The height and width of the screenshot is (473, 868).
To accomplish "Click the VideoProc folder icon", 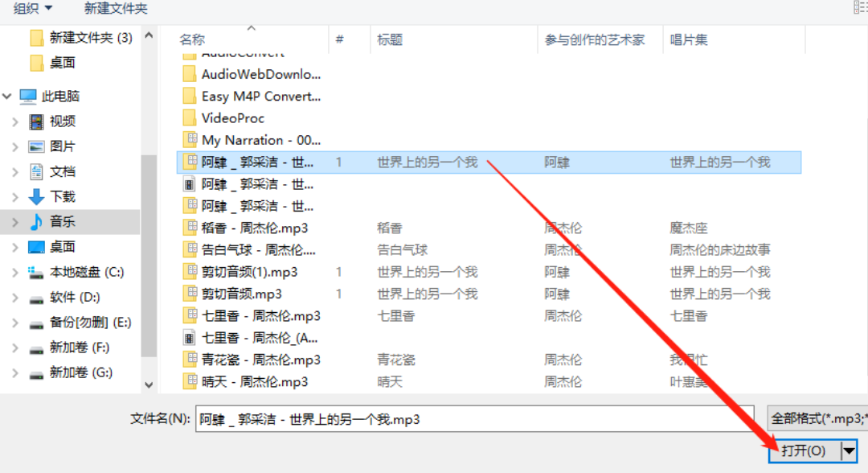I will (x=190, y=118).
